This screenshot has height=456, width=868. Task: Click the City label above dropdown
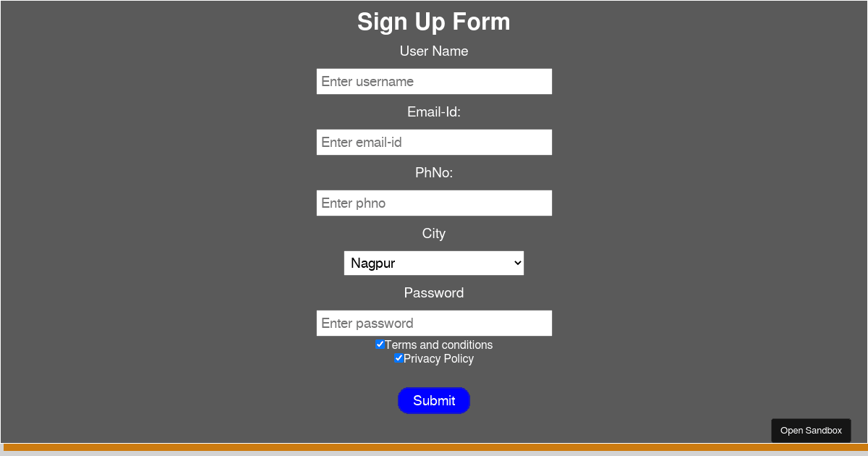434,234
